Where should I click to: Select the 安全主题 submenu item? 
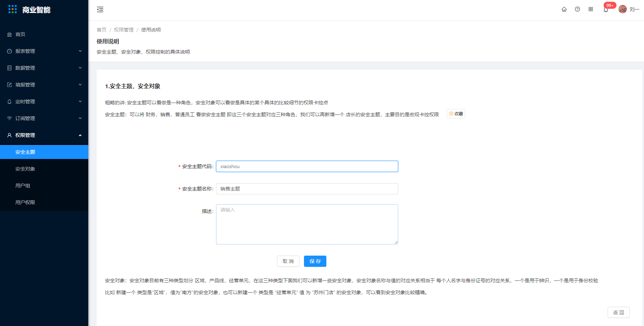[44, 152]
